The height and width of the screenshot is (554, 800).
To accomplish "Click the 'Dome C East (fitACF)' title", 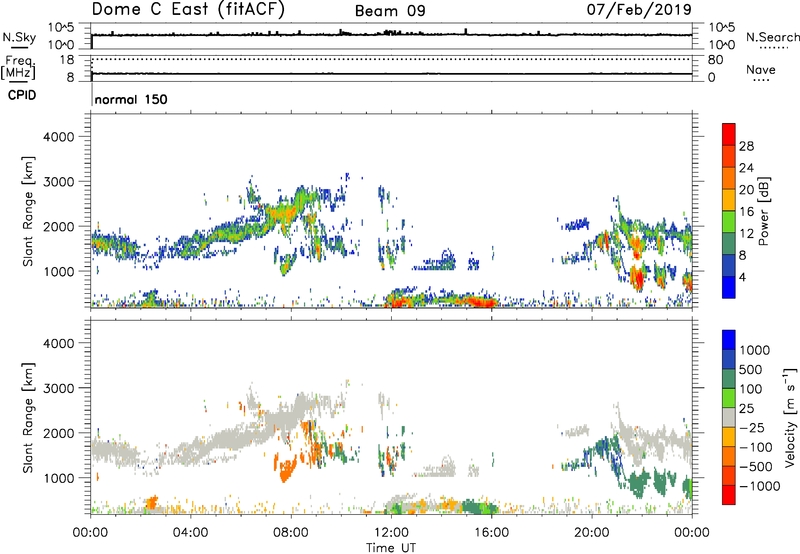I will 188,10.
